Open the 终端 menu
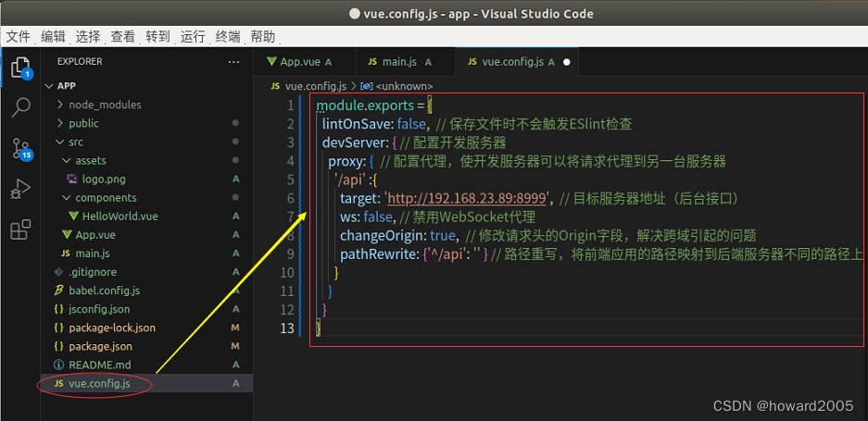Viewport: 868px width, 421px height. click(x=228, y=37)
